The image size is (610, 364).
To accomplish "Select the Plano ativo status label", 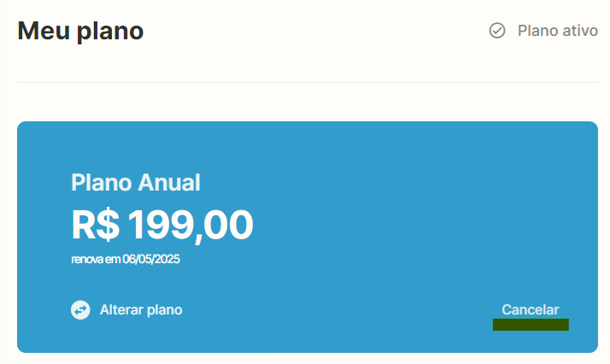I will point(558,31).
